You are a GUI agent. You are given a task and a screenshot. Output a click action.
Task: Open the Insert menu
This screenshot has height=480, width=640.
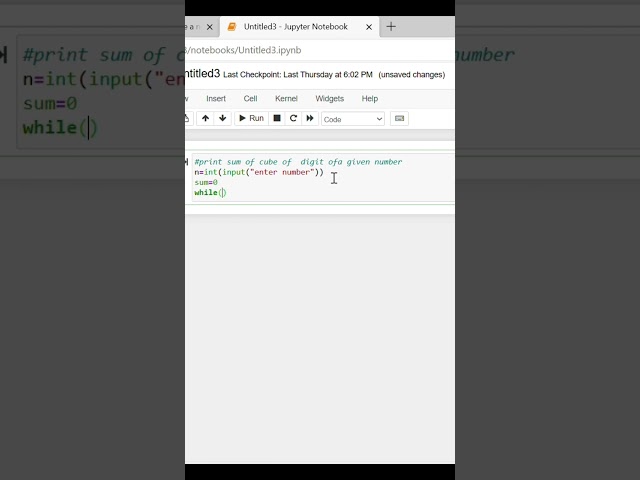(216, 98)
